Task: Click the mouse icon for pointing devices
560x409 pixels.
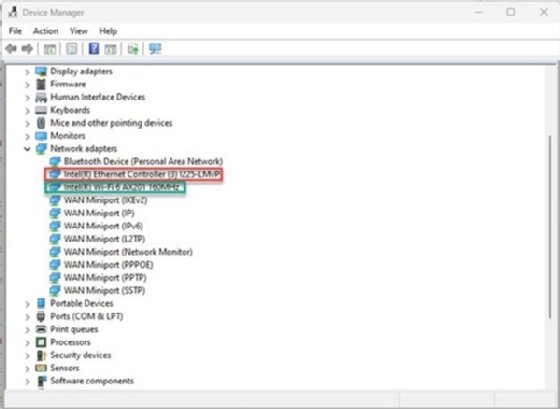Action: click(x=41, y=123)
